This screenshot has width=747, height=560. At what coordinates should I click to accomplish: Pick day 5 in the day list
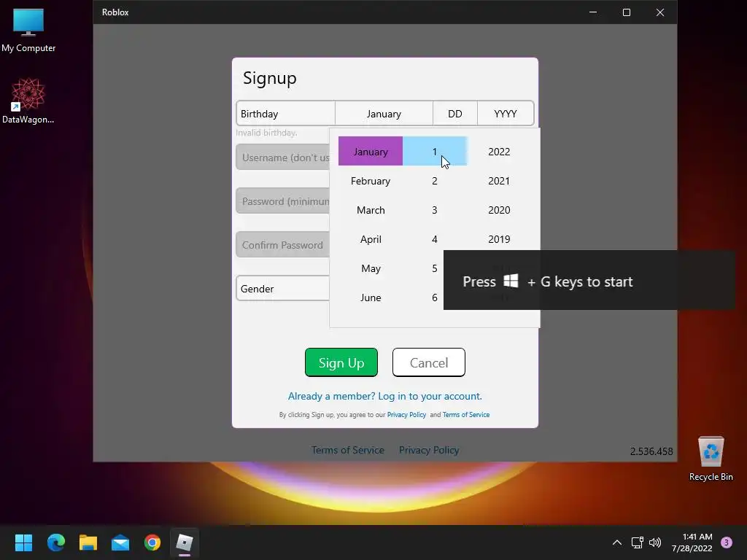point(435,268)
